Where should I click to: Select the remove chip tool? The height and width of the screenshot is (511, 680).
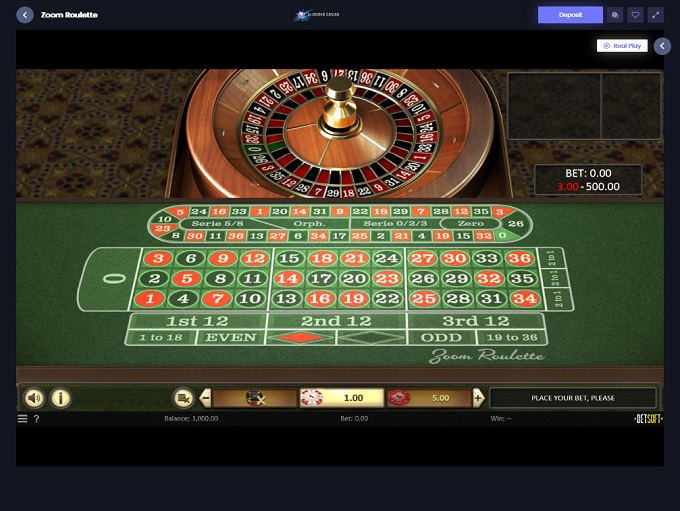[255, 398]
